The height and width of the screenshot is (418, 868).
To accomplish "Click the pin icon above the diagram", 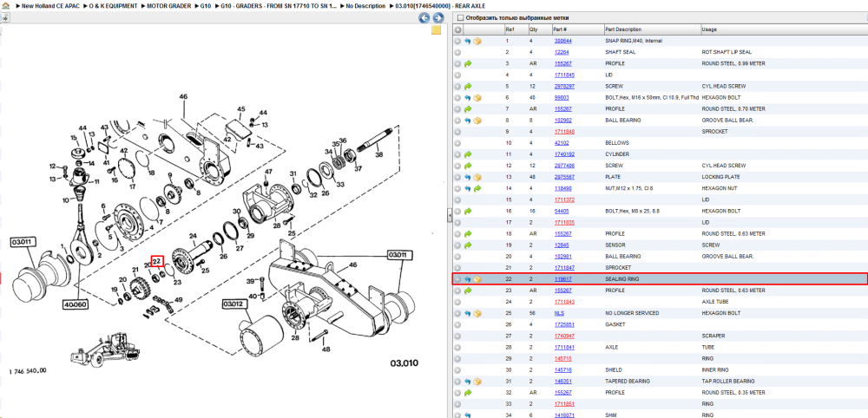I will (x=4, y=17).
